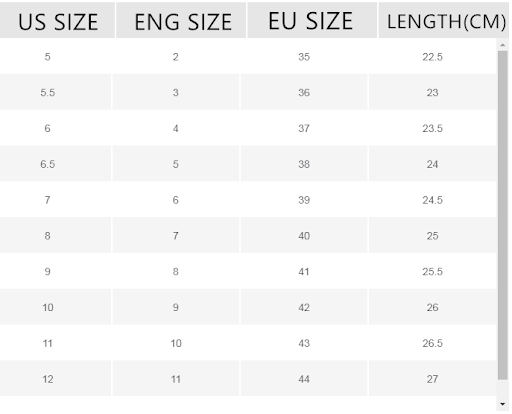Select EU size 38 cell
The image size is (512, 414).
click(304, 164)
